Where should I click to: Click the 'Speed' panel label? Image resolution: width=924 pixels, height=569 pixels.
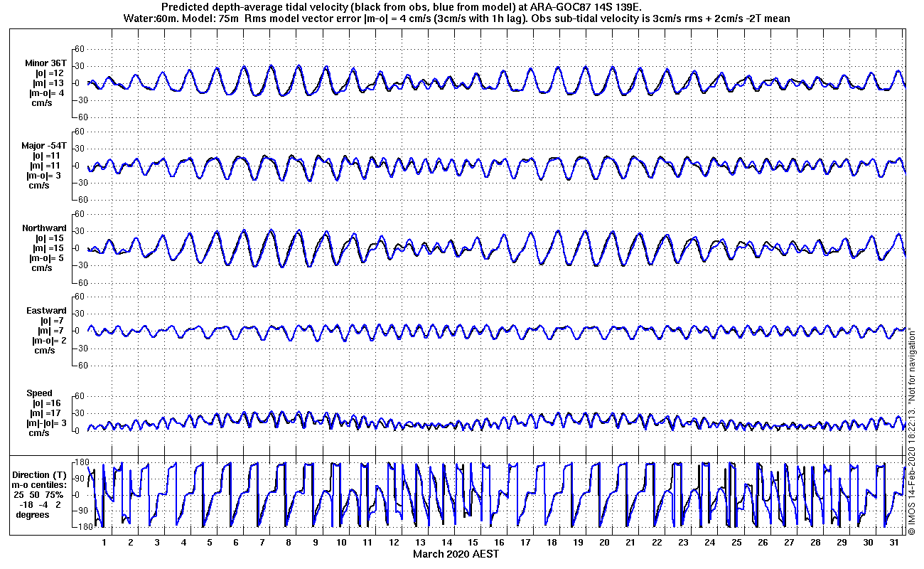tap(40, 393)
